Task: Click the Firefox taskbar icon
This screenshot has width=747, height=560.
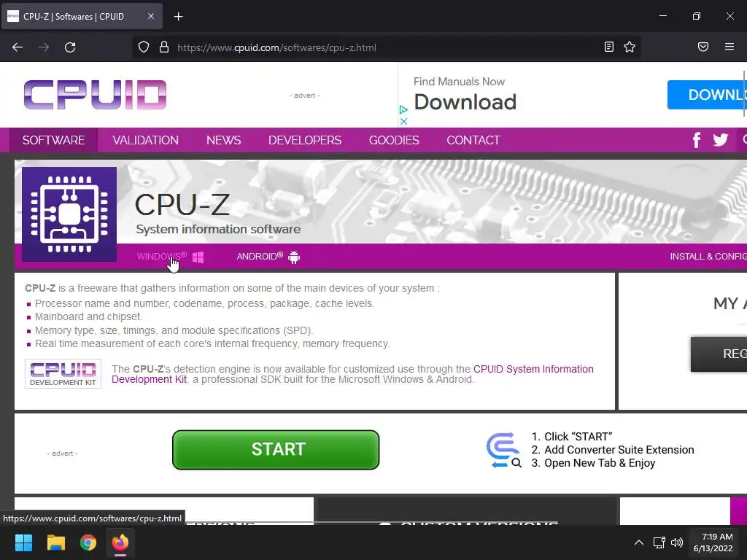Action: pyautogui.click(x=120, y=542)
